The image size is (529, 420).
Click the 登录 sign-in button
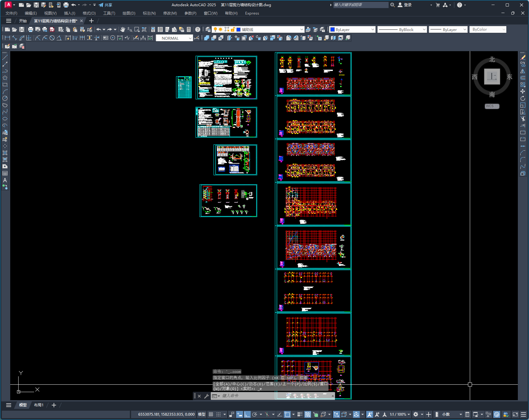tap(405, 5)
